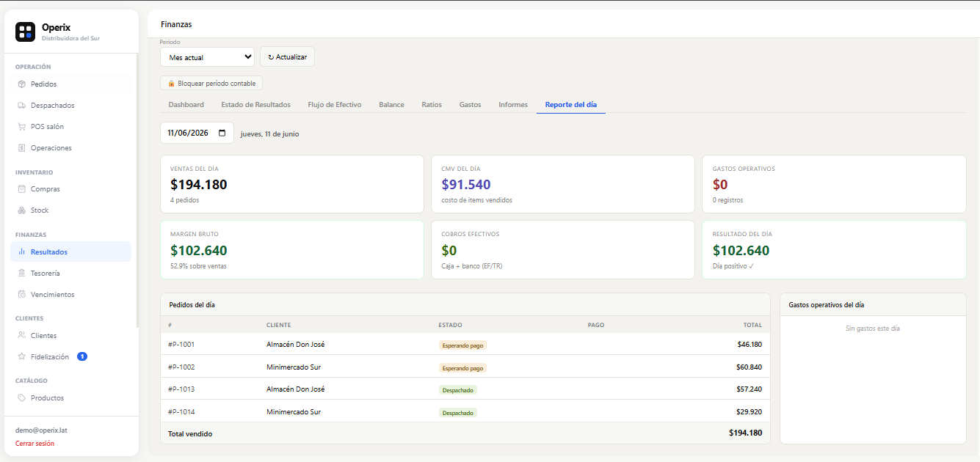
Task: Open the Gastos tab
Action: click(470, 105)
